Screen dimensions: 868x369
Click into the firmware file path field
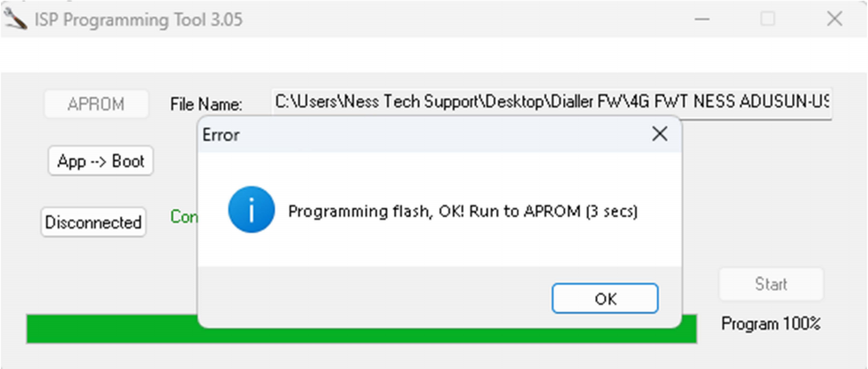tap(552, 102)
